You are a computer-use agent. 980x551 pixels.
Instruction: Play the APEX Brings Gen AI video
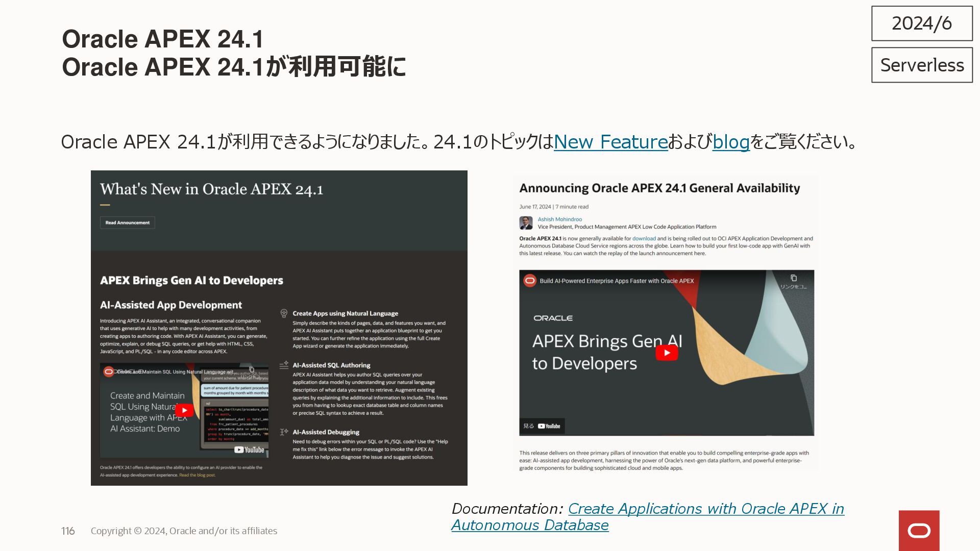[667, 353]
